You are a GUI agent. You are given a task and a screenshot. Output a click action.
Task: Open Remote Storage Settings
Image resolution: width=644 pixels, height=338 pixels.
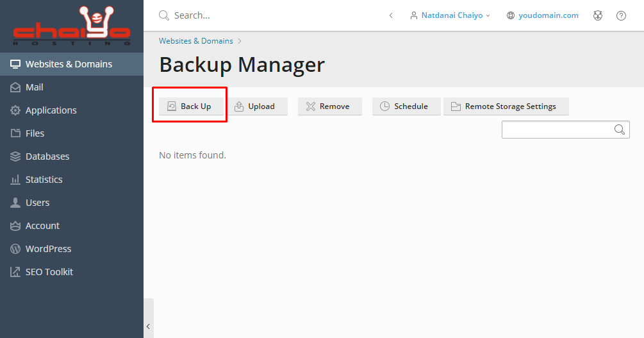tap(506, 106)
